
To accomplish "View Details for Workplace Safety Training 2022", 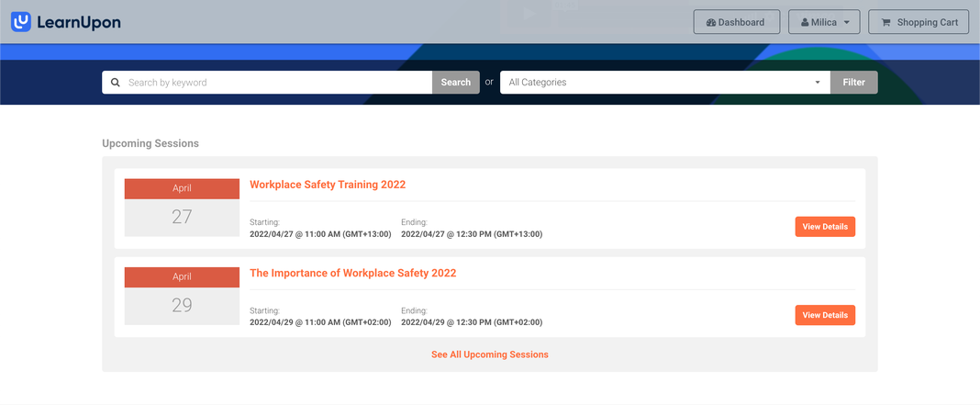I will [x=825, y=227].
